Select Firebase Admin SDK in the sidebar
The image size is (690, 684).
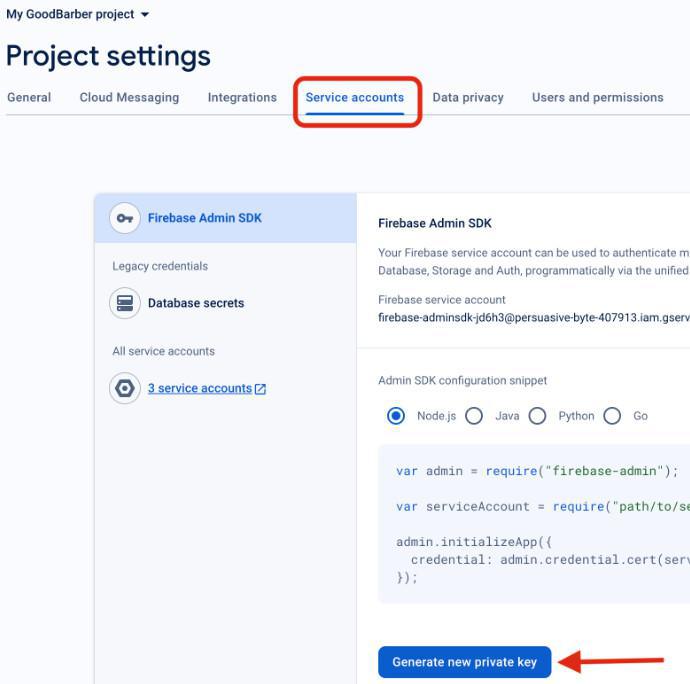pyautogui.click(x=205, y=218)
